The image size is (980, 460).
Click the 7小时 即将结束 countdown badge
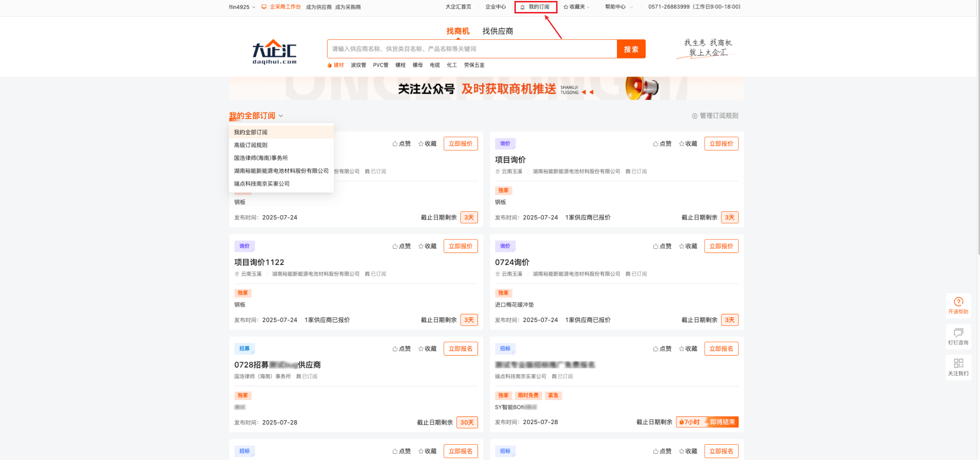pos(707,422)
